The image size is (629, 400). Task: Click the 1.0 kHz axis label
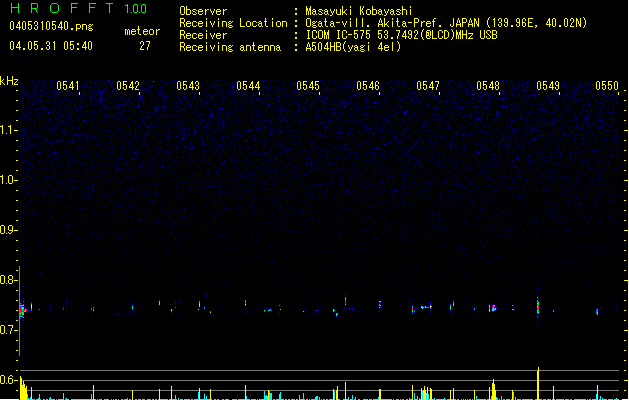pos(8,180)
